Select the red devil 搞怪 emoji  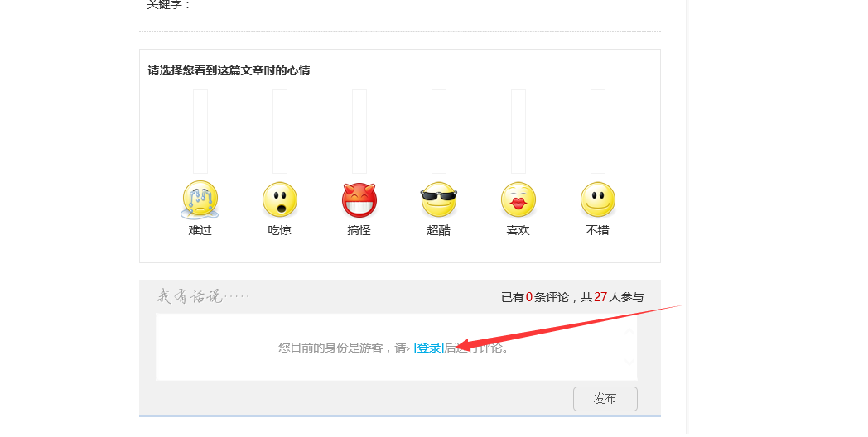pyautogui.click(x=359, y=199)
